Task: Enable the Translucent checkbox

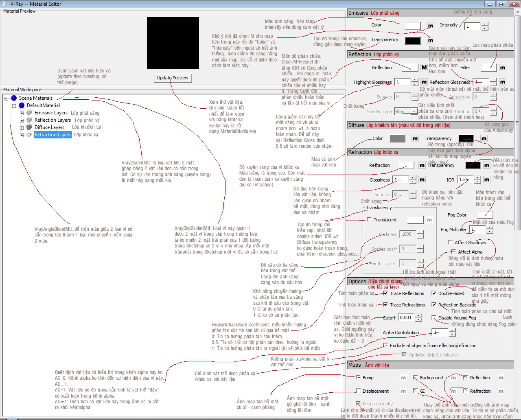Action: (x=369, y=220)
